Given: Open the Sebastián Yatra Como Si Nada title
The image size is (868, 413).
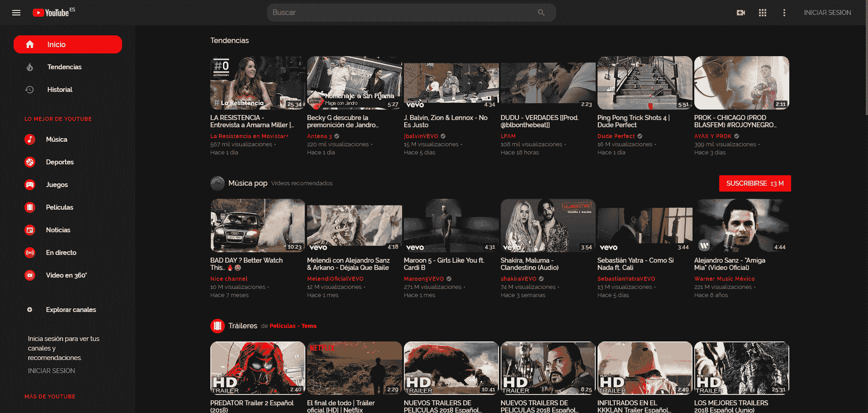Looking at the screenshot, I should tap(636, 264).
